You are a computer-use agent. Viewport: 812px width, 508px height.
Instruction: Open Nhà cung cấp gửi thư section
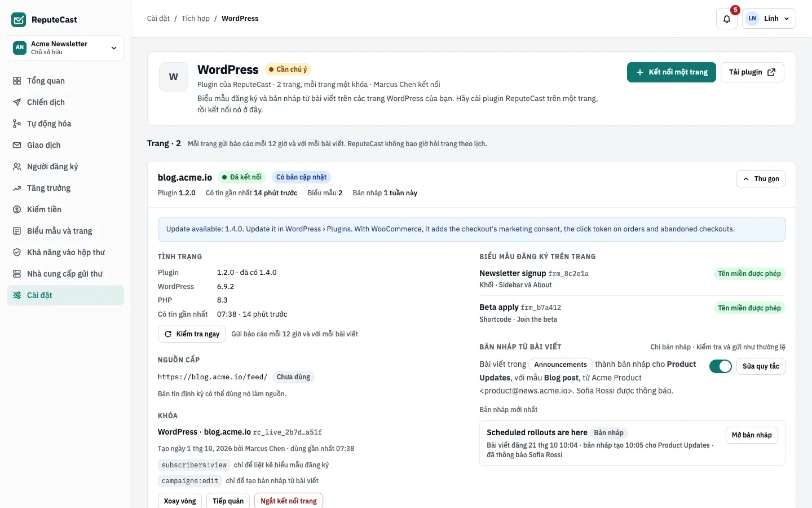click(65, 274)
